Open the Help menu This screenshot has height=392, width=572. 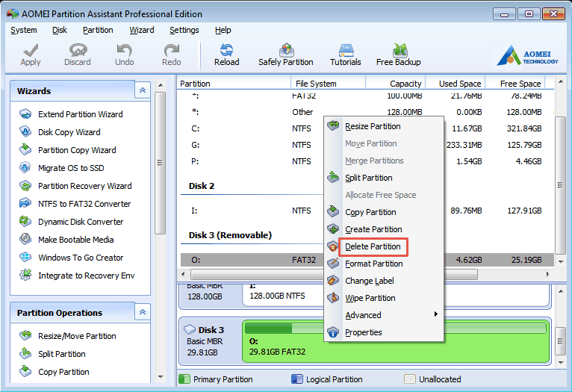pyautogui.click(x=223, y=30)
